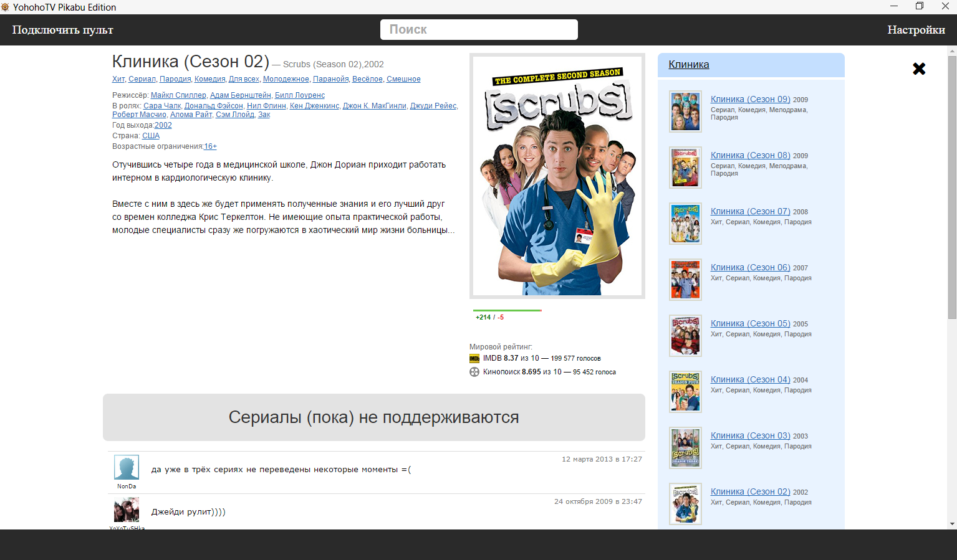Open Клиника (Сезон 09) link
The width and height of the screenshot is (957, 560).
[x=751, y=99]
